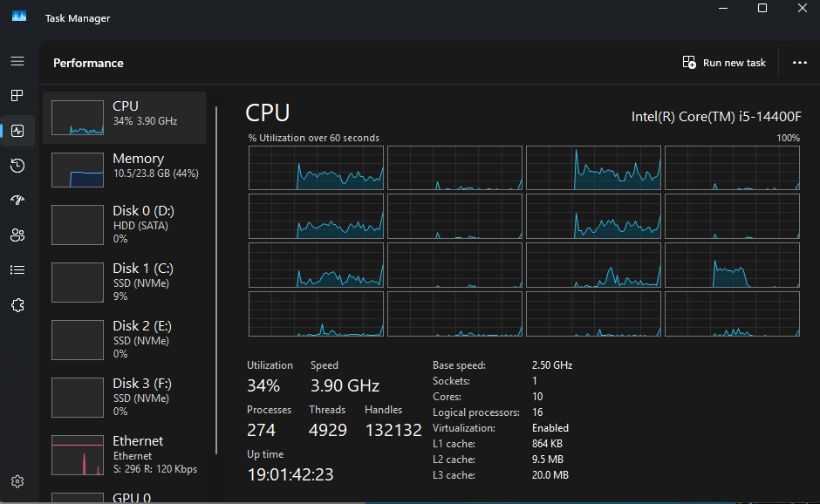Select the Memory performance entry

pyautogui.click(x=124, y=169)
